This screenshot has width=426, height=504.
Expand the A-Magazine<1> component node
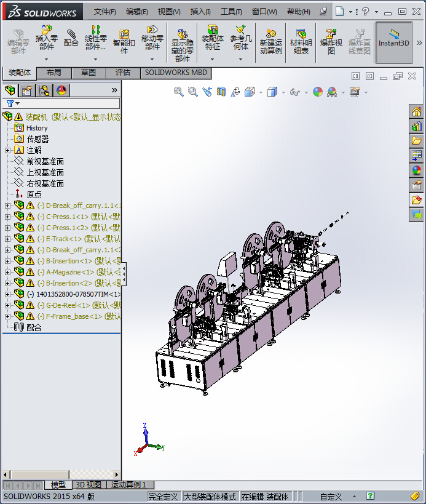(x=7, y=272)
